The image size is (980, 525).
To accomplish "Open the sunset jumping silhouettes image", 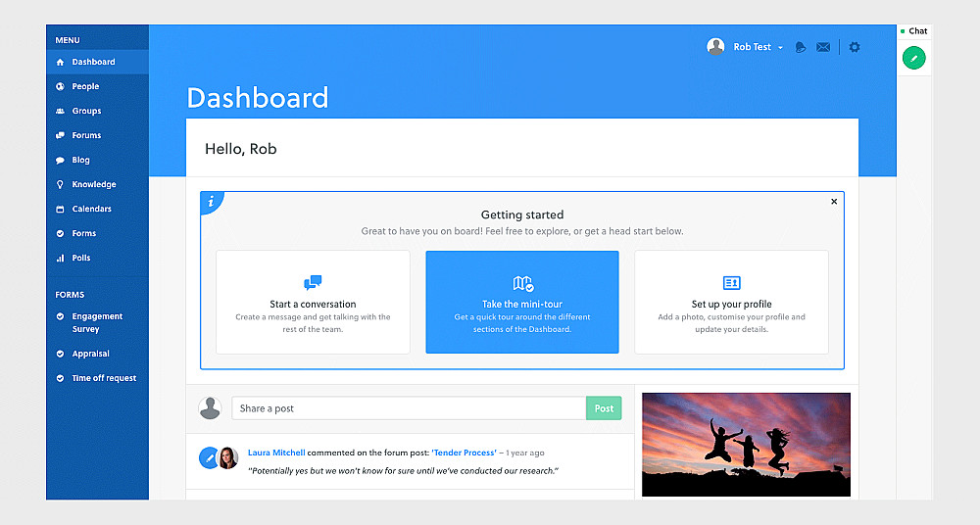I will (x=746, y=445).
